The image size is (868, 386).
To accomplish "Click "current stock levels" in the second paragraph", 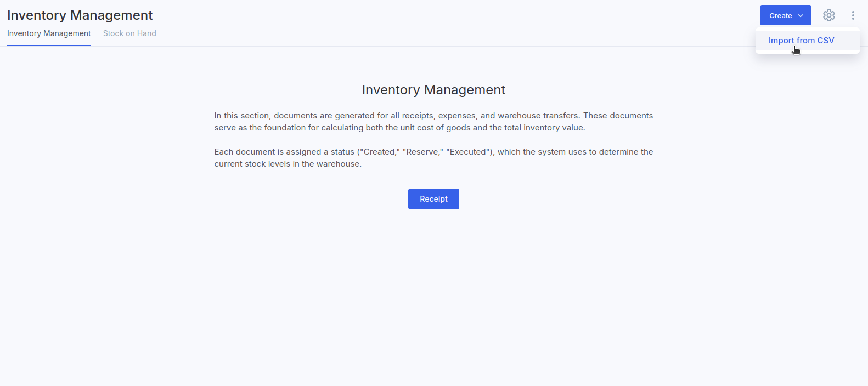I will tap(252, 164).
